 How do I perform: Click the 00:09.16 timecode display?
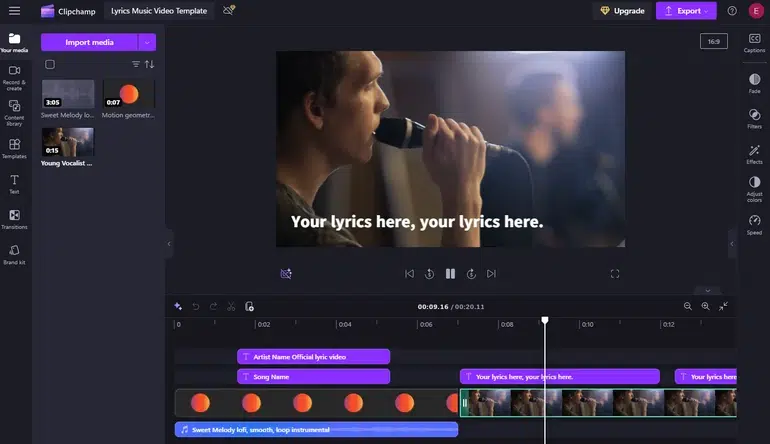click(433, 306)
